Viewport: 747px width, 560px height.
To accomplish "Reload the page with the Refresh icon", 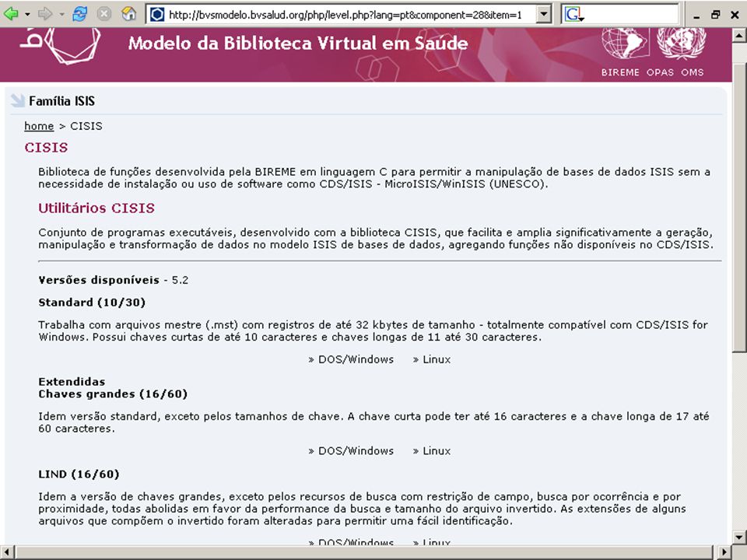I will [79, 14].
